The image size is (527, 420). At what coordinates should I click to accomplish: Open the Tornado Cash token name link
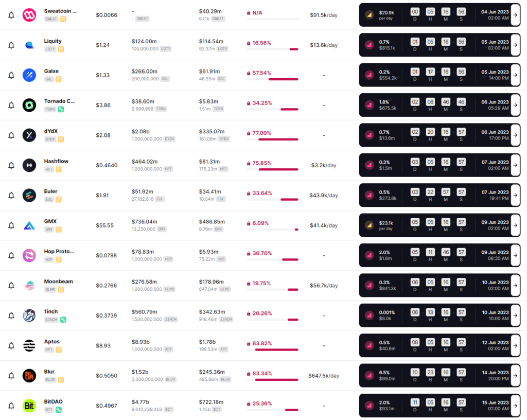coord(60,101)
